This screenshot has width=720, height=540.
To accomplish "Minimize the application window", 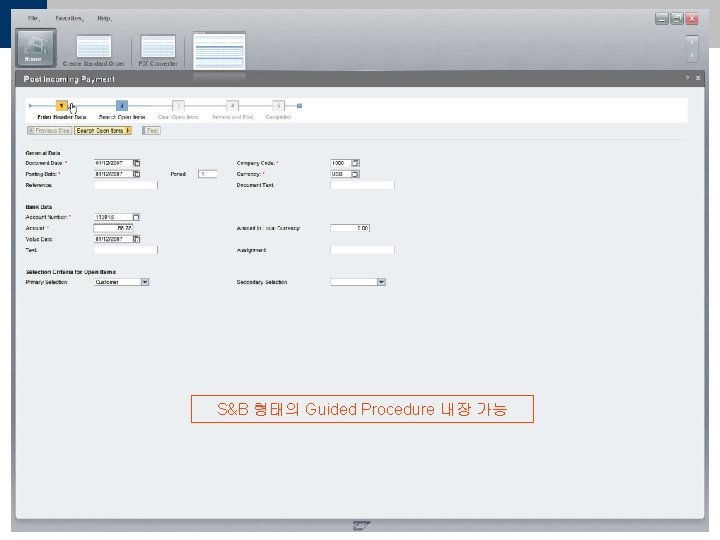I will (662, 19).
